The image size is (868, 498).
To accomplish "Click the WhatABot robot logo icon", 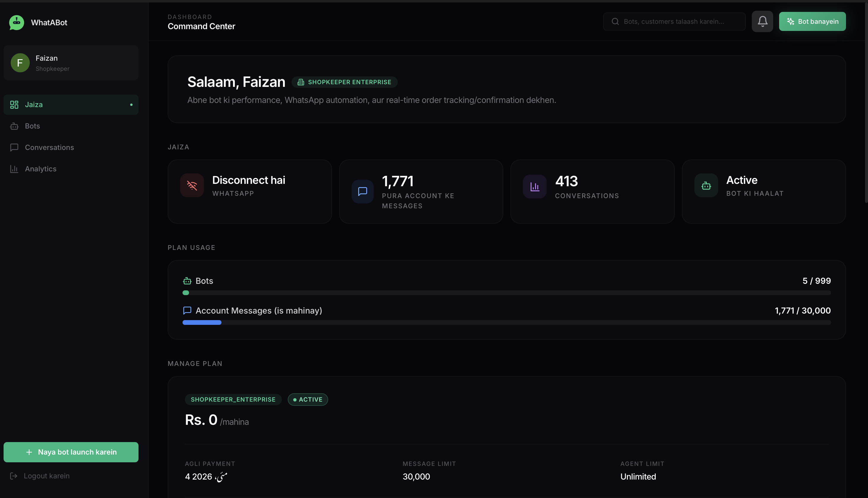I will tap(16, 23).
